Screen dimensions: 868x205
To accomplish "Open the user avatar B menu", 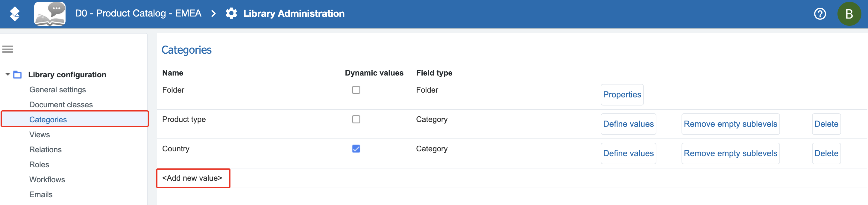I will pos(849,14).
